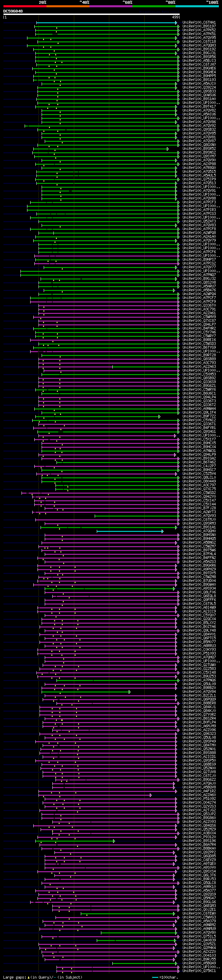Image resolution: width=222 pixels, height=980 pixels.
Task: Select the UniRef100_C6TMJ0 label
Action: [199, 519]
